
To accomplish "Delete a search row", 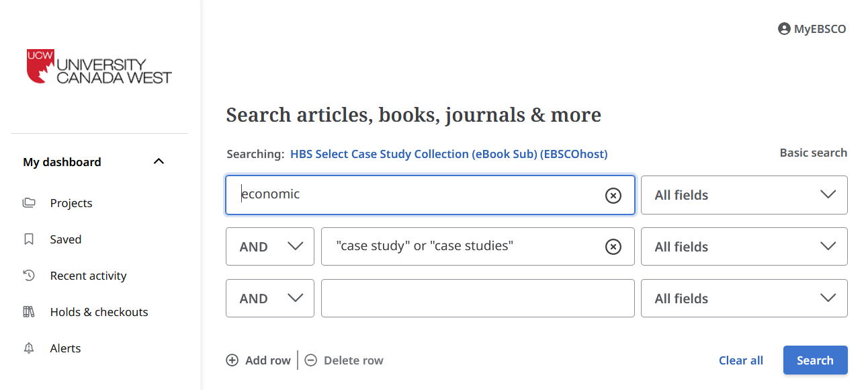I will point(344,360).
